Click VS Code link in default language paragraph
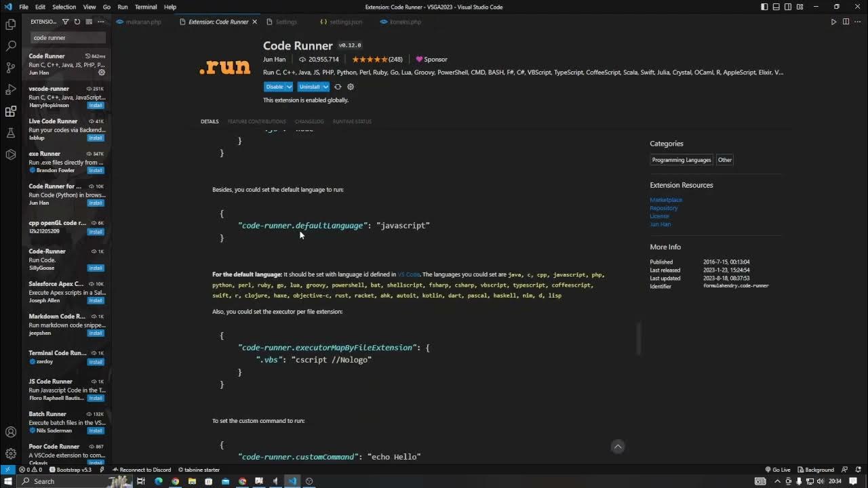The height and width of the screenshot is (488, 868). point(409,274)
